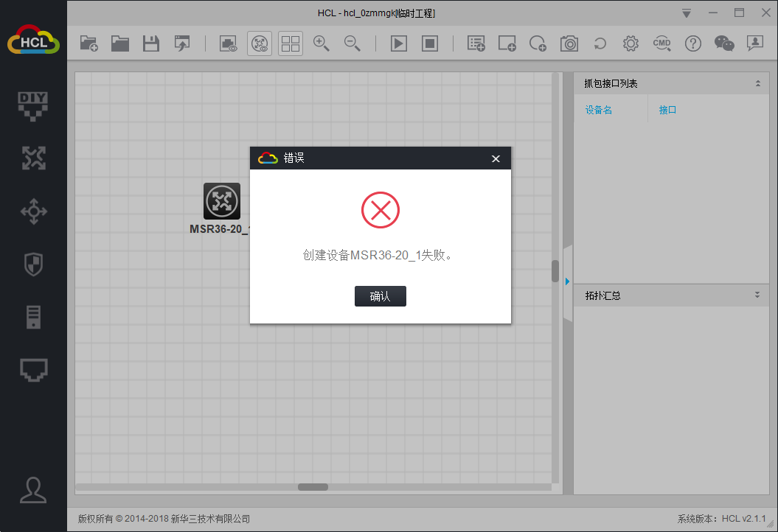Click the new project folder icon
Viewport: 778px width, 532px height.
click(x=88, y=43)
